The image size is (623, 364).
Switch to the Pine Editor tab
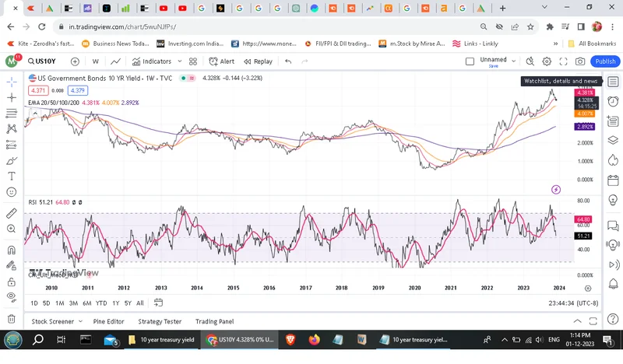click(108, 321)
